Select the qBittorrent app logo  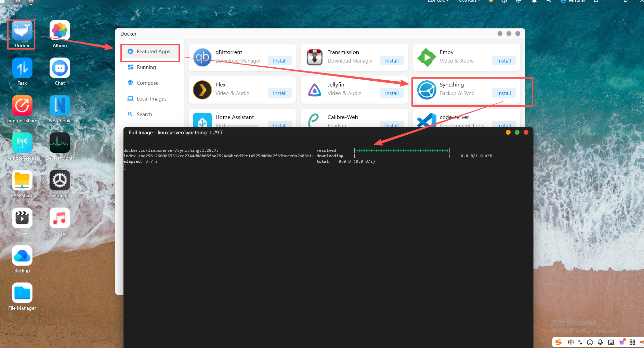pyautogui.click(x=202, y=57)
